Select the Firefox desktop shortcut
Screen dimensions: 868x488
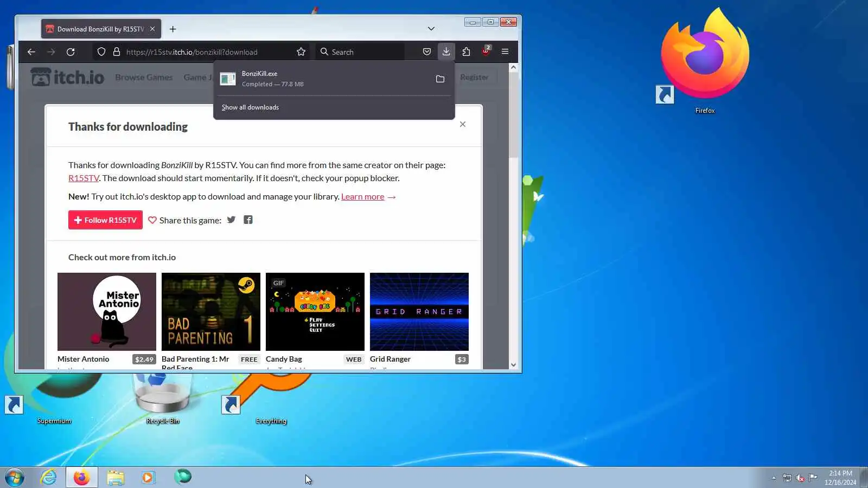coord(705,61)
